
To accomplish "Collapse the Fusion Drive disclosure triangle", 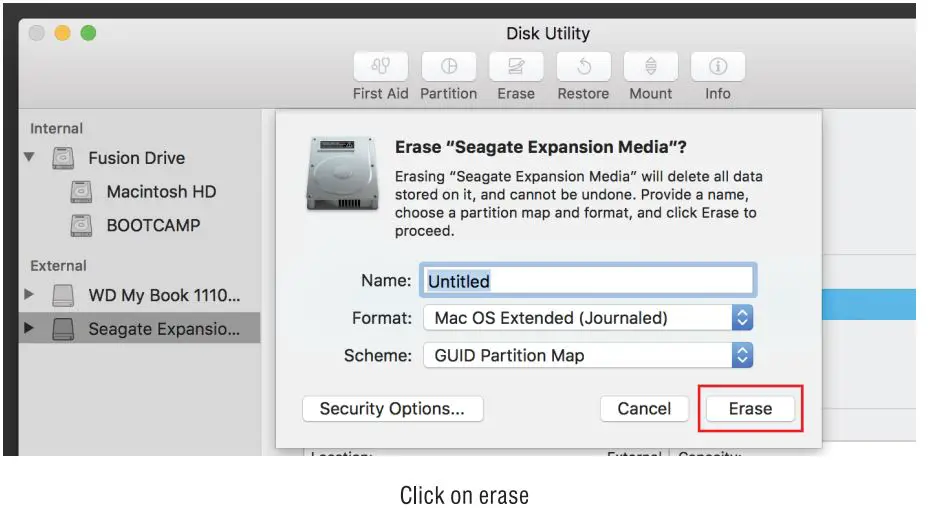I will click(29, 158).
